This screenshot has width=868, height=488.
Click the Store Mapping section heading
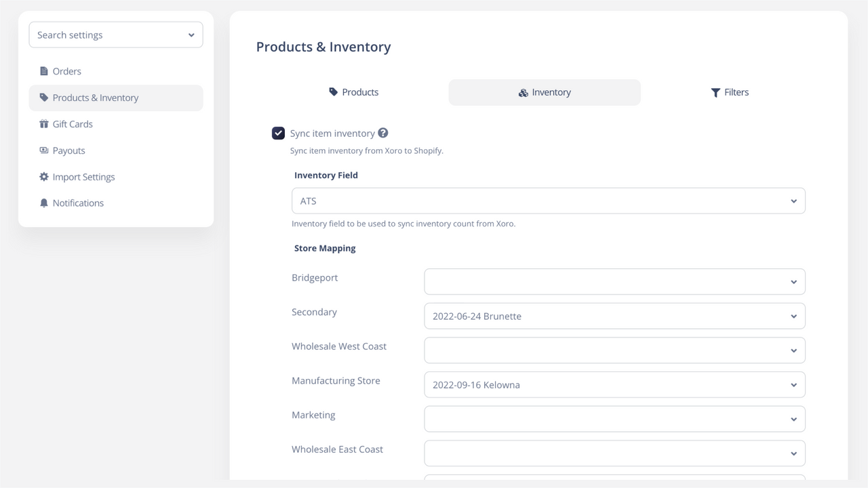point(325,248)
